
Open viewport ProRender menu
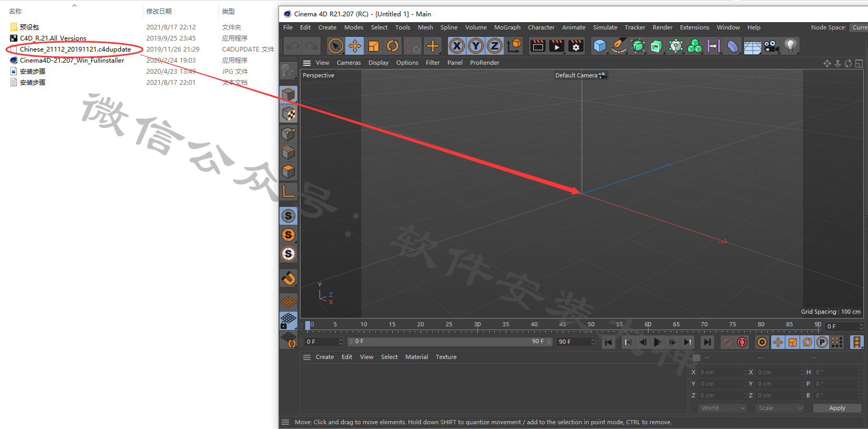coord(485,63)
